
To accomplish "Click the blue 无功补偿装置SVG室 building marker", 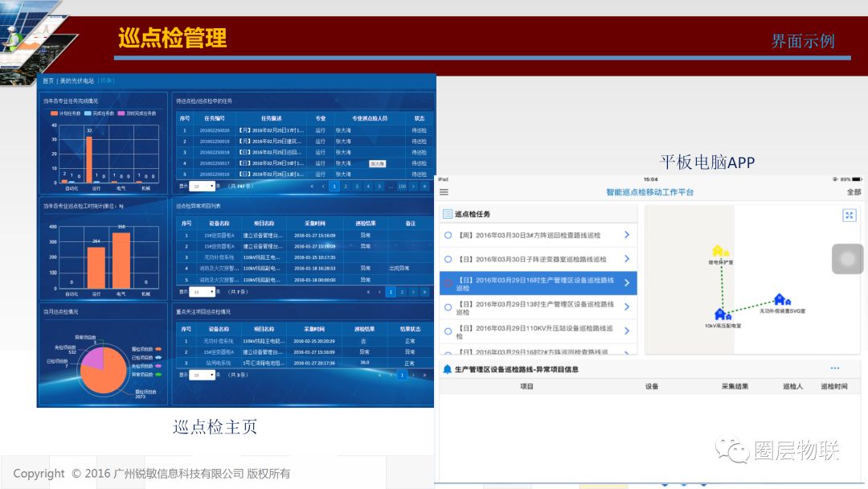I will point(782,300).
